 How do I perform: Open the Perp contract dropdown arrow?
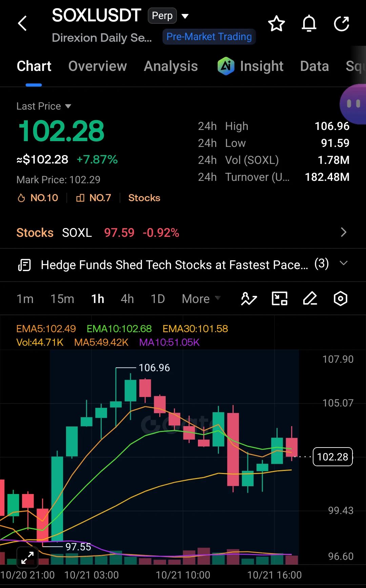[x=185, y=16]
